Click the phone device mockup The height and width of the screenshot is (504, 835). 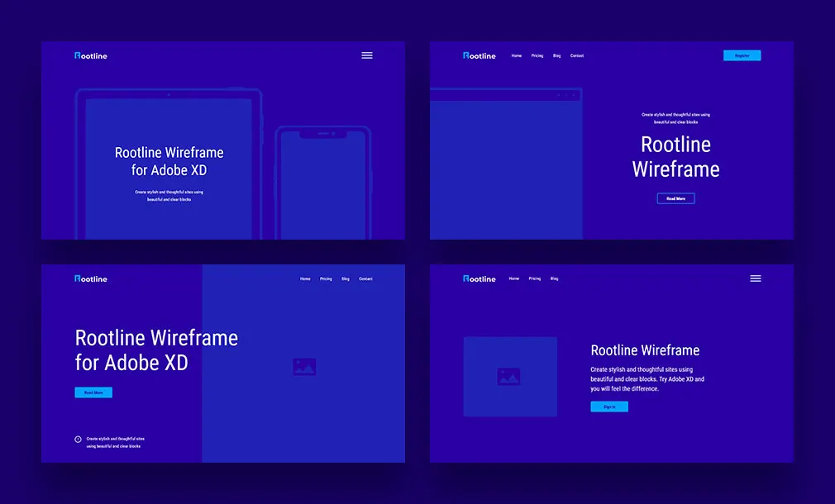[x=322, y=183]
